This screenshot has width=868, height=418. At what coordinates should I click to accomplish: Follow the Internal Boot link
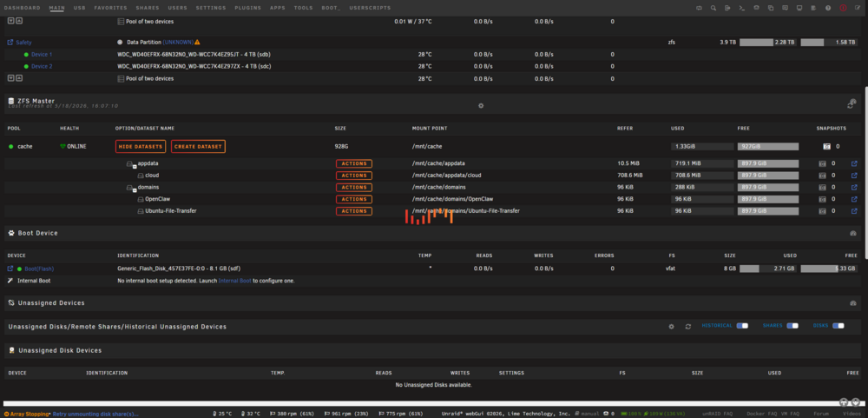click(234, 281)
